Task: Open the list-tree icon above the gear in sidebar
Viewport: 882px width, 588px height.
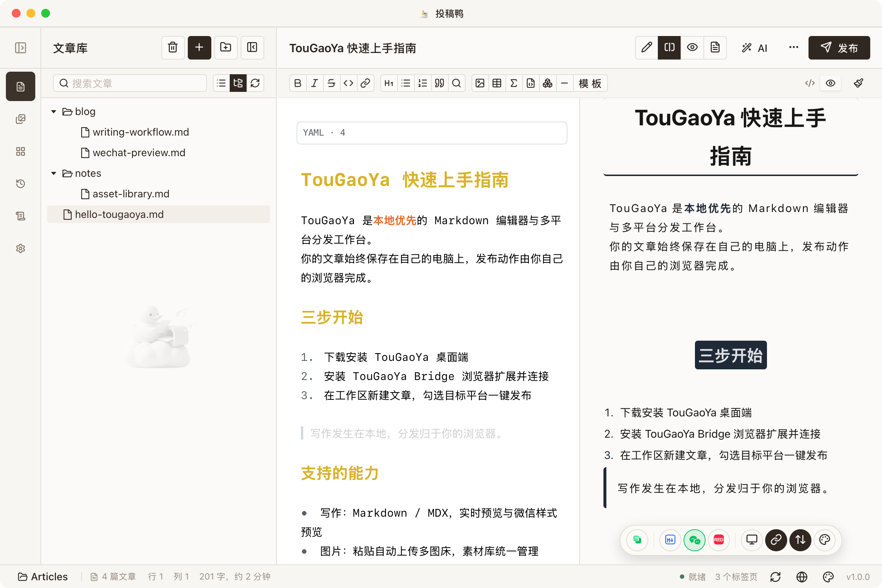Action: (21, 216)
